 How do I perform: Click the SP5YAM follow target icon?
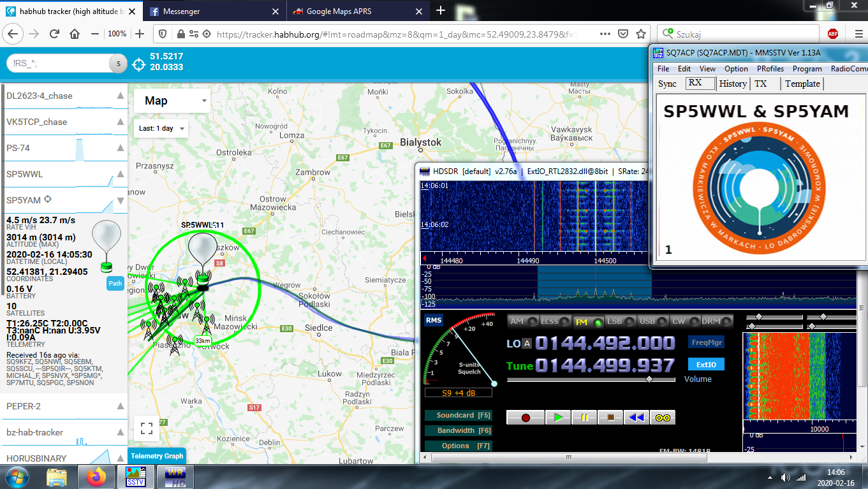[x=48, y=200]
